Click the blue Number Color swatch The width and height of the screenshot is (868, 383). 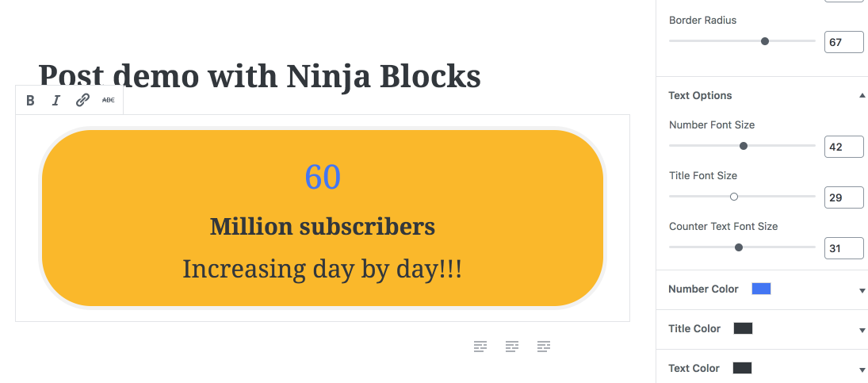(761, 289)
